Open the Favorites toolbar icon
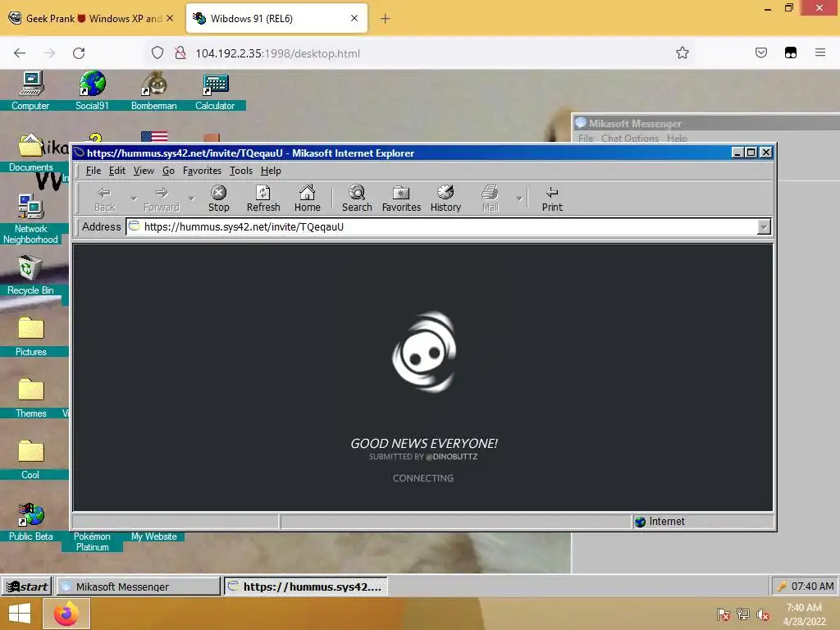This screenshot has height=630, width=840. point(401,199)
